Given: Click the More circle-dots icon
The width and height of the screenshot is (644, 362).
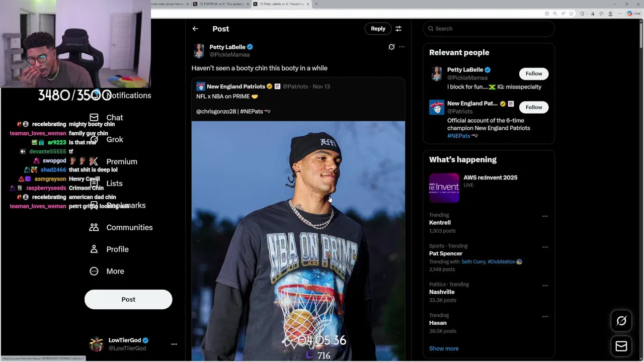Looking at the screenshot, I should click(x=94, y=271).
